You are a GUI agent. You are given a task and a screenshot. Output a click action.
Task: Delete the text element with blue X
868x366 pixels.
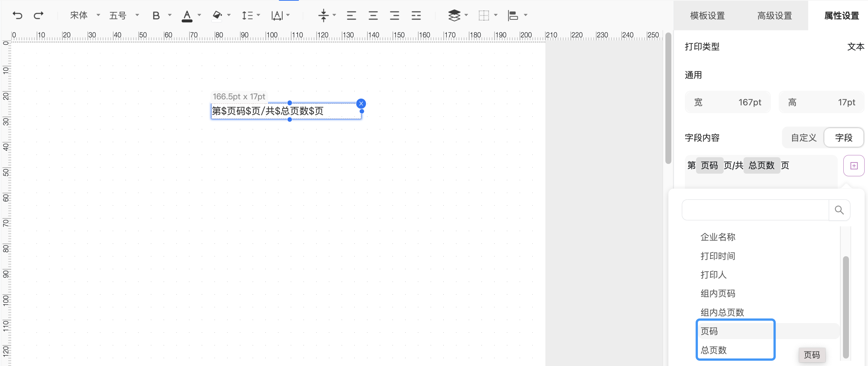tap(361, 103)
